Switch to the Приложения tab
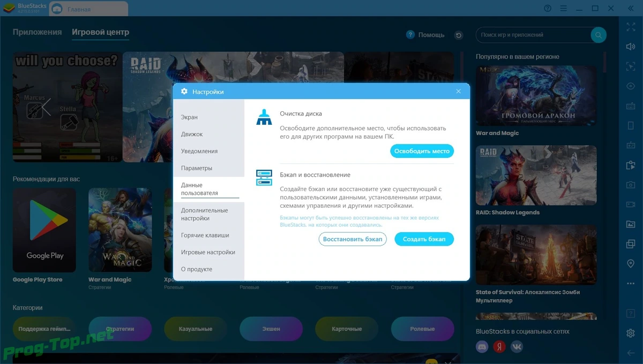This screenshot has width=643, height=364. pos(38,32)
